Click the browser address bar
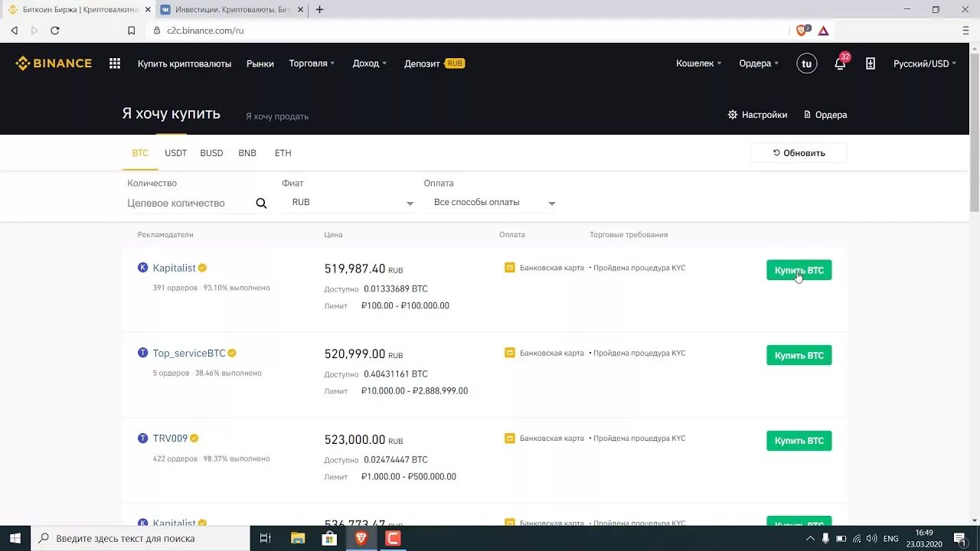Screen dimensions: 980x551 [467, 31]
